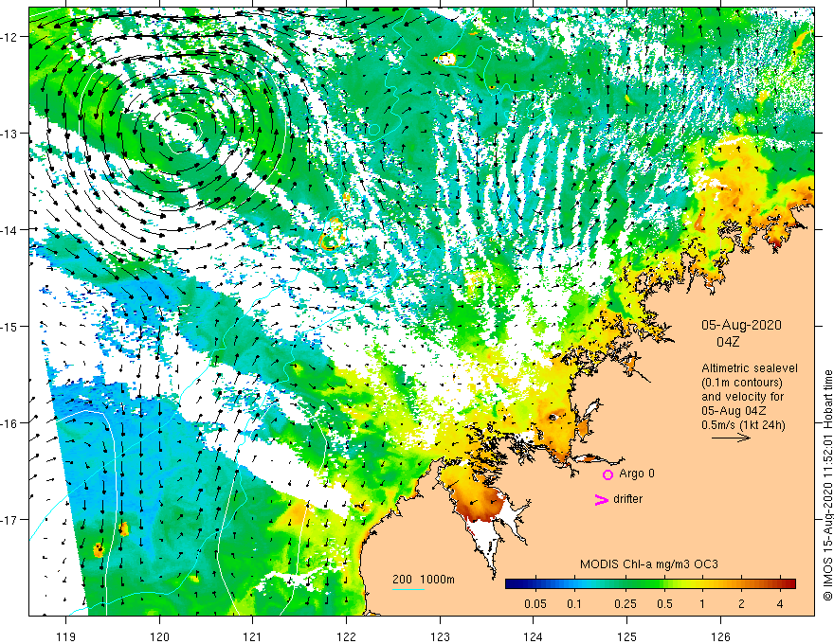Click the "-14" latitude axis label

pos(9,230)
